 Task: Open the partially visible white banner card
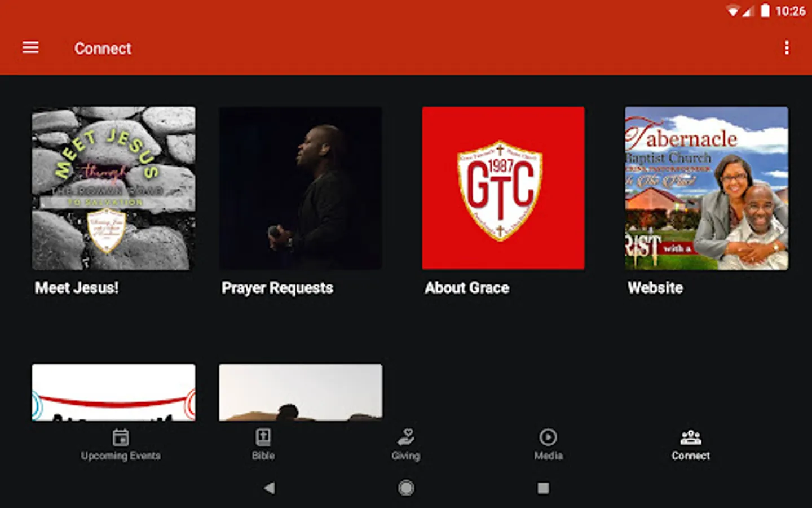(114, 392)
